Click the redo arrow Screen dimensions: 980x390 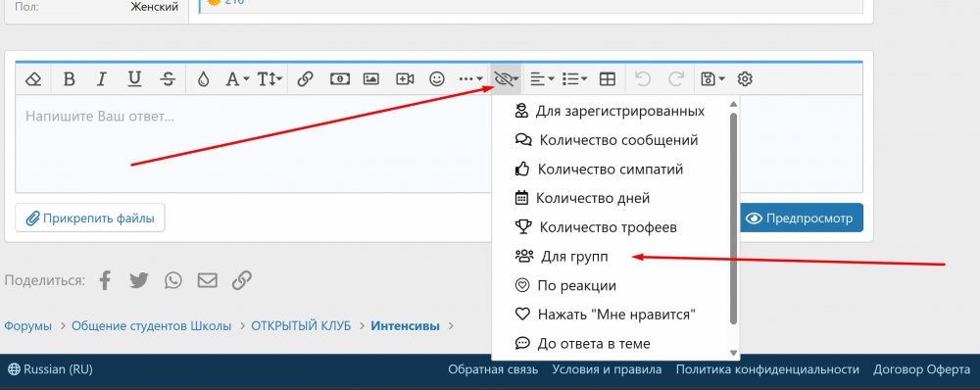tap(676, 79)
